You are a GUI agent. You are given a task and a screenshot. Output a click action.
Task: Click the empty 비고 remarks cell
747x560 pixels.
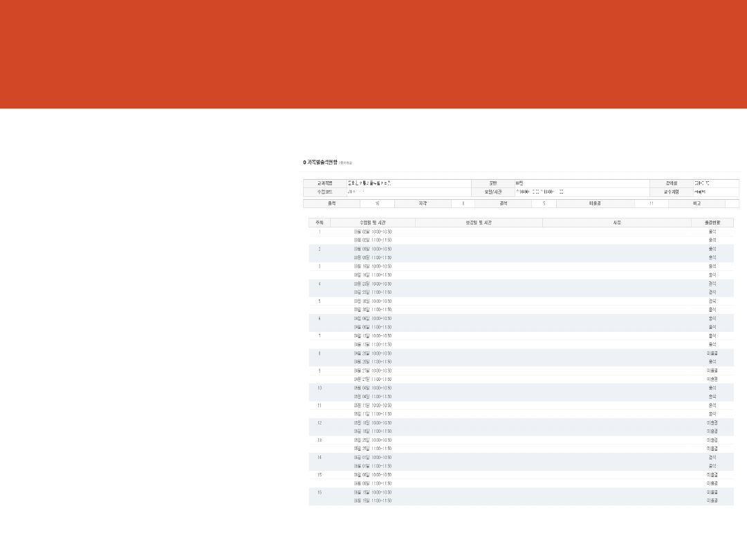pyautogui.click(x=732, y=204)
